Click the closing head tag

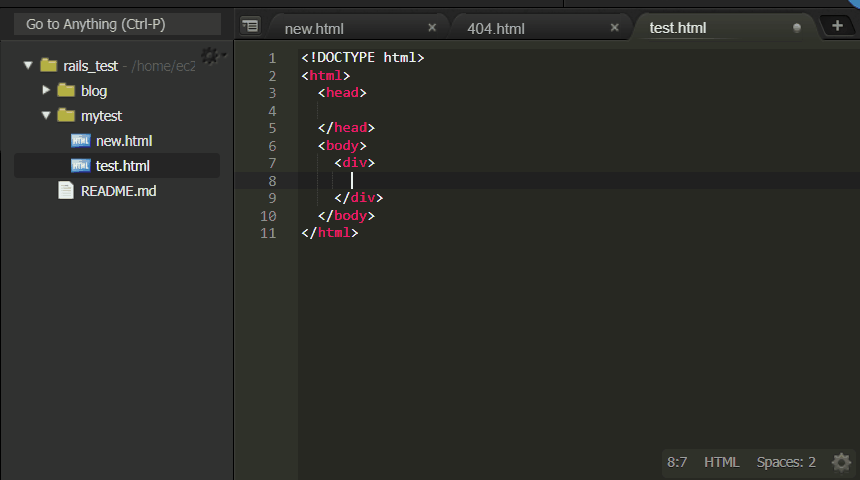pos(346,128)
